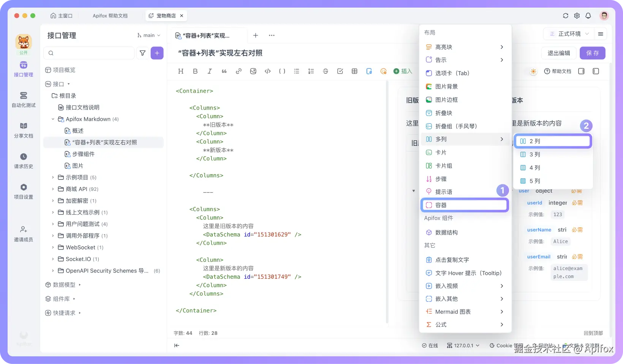Open settings via the gear icon
This screenshot has width=623, height=364.
(577, 16)
